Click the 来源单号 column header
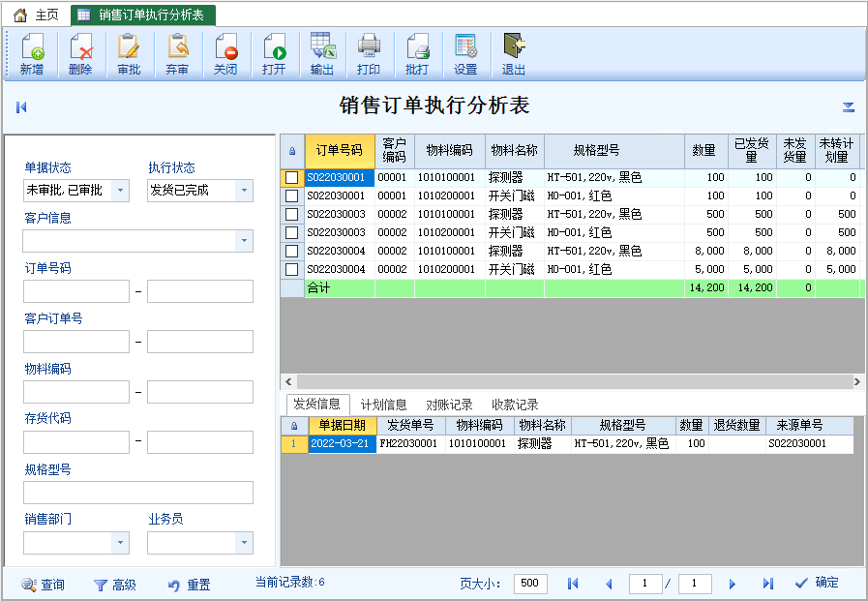Viewport: 868px width, 601px height. 800,425
